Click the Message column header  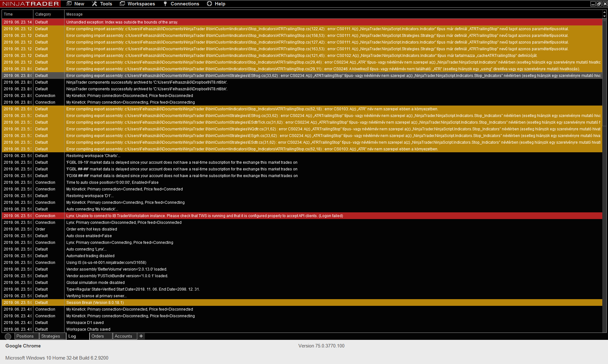click(x=333, y=14)
